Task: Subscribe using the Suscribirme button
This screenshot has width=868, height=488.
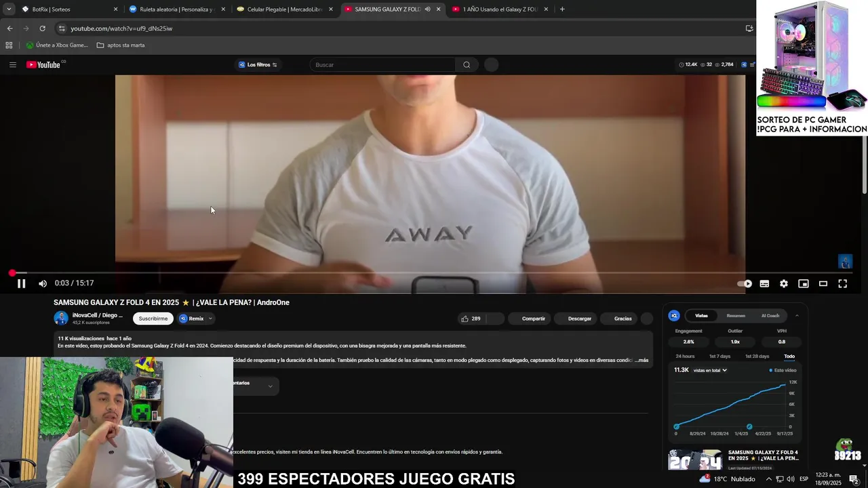Action: [153, 319]
